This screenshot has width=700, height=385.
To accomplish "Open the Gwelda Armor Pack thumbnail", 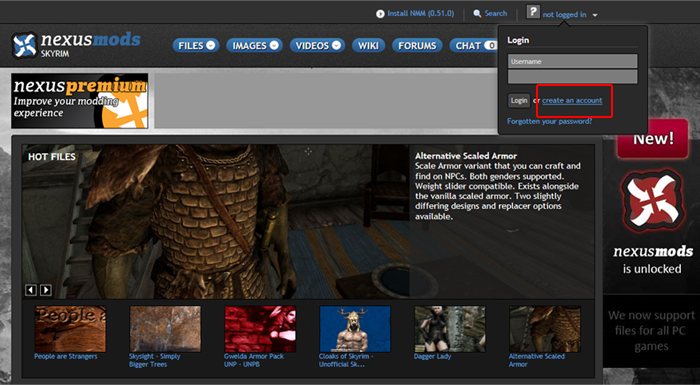I will 260,329.
